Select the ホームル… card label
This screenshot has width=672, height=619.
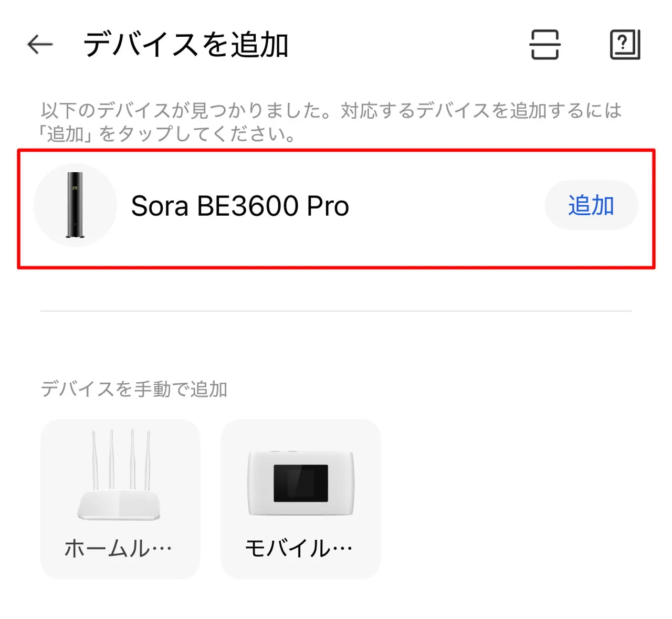119,549
